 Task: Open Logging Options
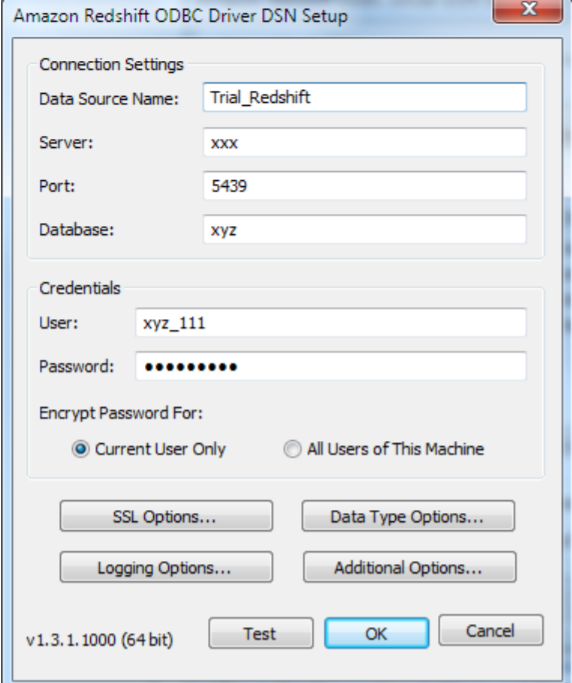click(166, 567)
